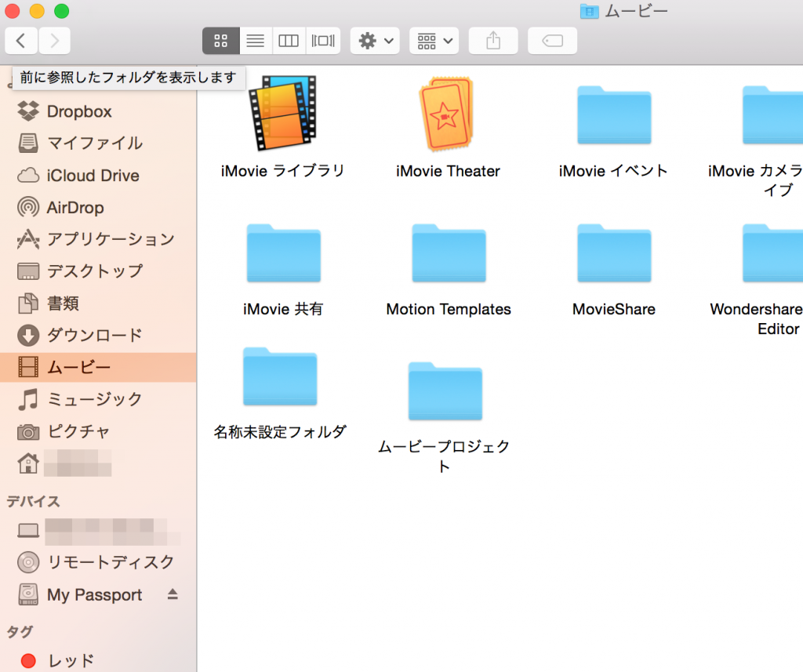Click the edit tags toolbar button
The image size is (803, 672).
click(553, 41)
